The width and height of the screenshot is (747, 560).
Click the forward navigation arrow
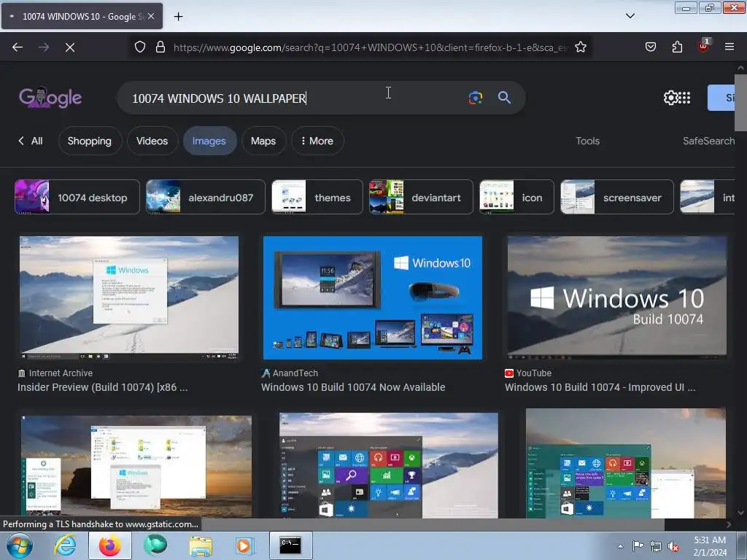point(44,47)
